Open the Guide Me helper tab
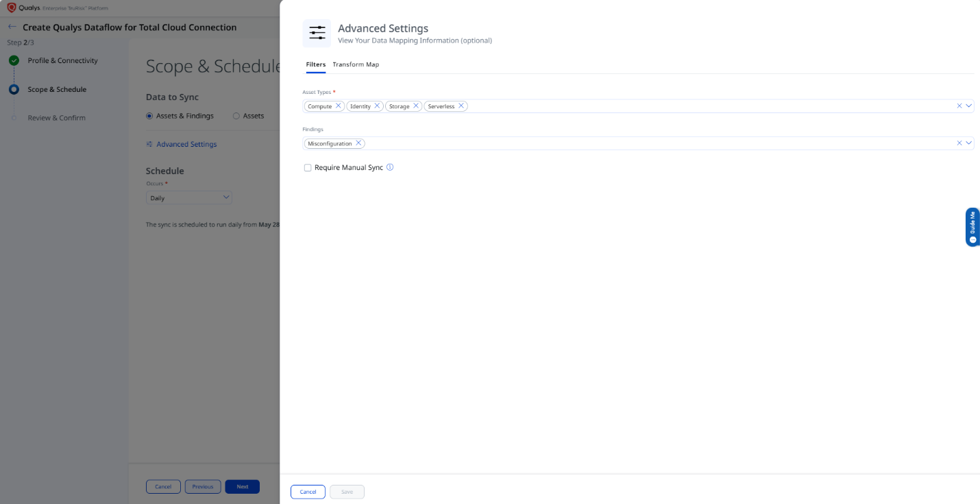This screenshot has width=980, height=504. [x=972, y=227]
